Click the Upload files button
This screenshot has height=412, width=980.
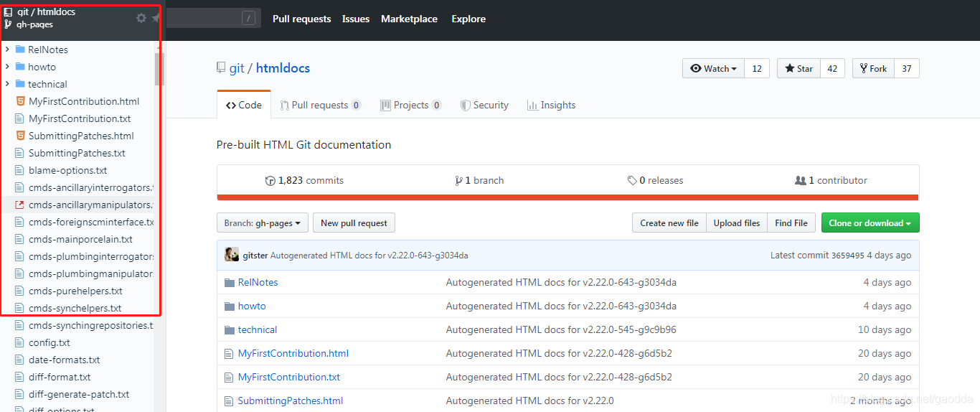tap(737, 223)
